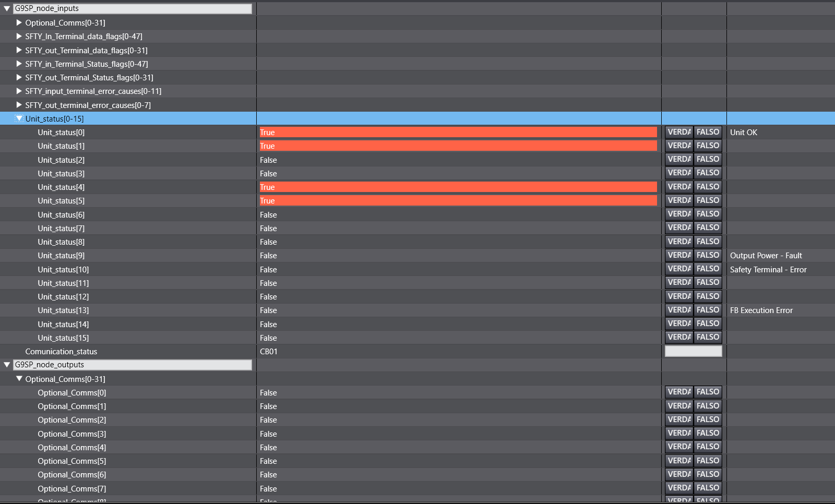The width and height of the screenshot is (835, 504).
Task: Expand the Optional_Comms[0-31] inputs node
Action: coord(19,22)
